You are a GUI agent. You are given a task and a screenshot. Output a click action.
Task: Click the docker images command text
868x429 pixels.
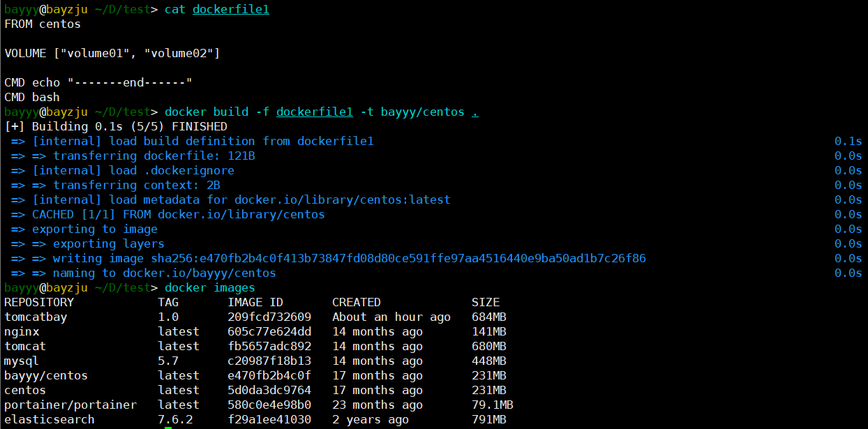click(x=210, y=287)
